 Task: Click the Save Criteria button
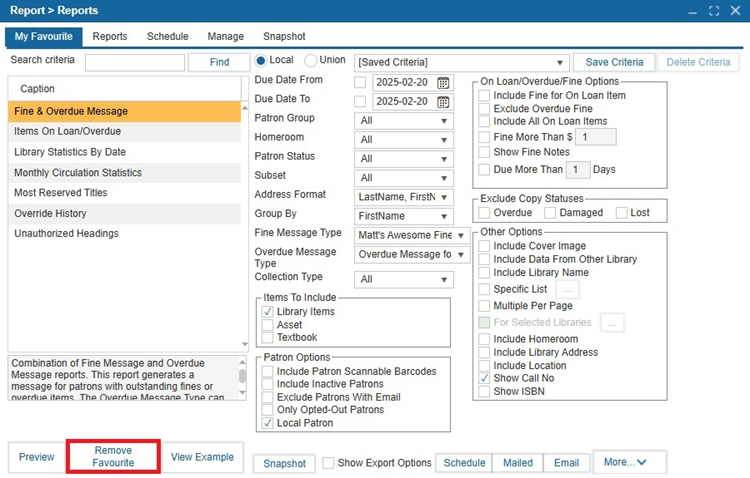[614, 62]
